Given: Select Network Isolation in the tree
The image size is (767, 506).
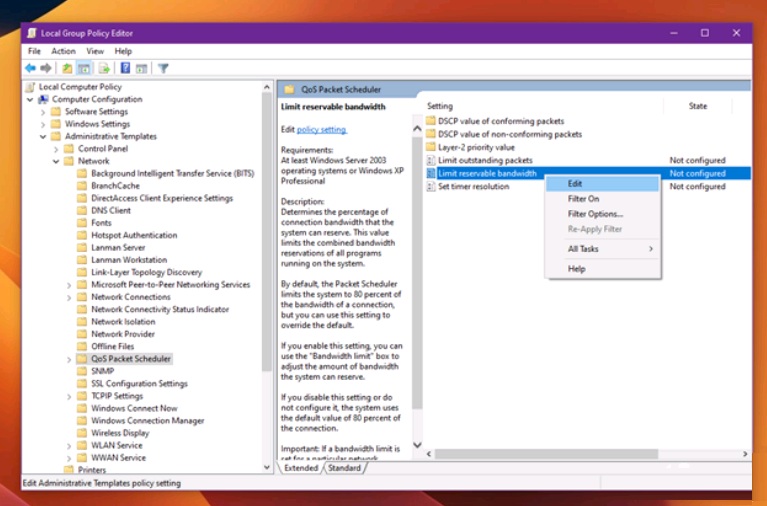Looking at the screenshot, I should tap(123, 322).
